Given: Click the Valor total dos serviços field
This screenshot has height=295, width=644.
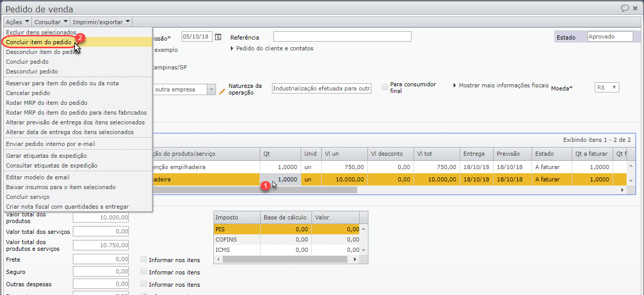Looking at the screenshot, I should tap(101, 232).
